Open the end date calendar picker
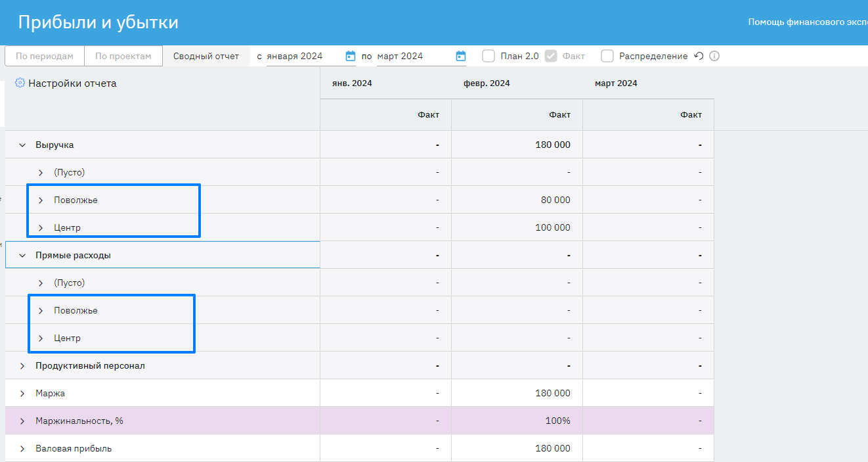Screen dimensions: 868x462 (x=461, y=57)
